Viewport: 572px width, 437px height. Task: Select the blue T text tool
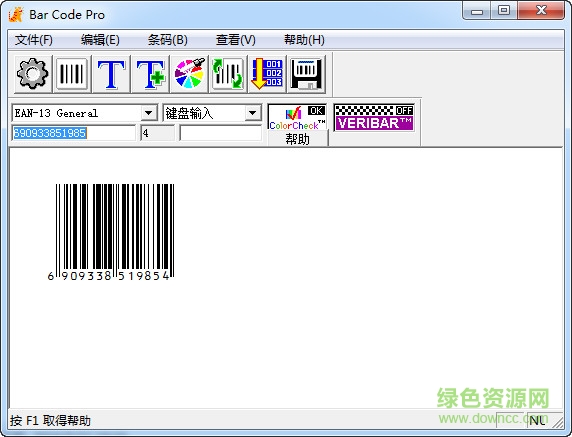click(x=111, y=74)
